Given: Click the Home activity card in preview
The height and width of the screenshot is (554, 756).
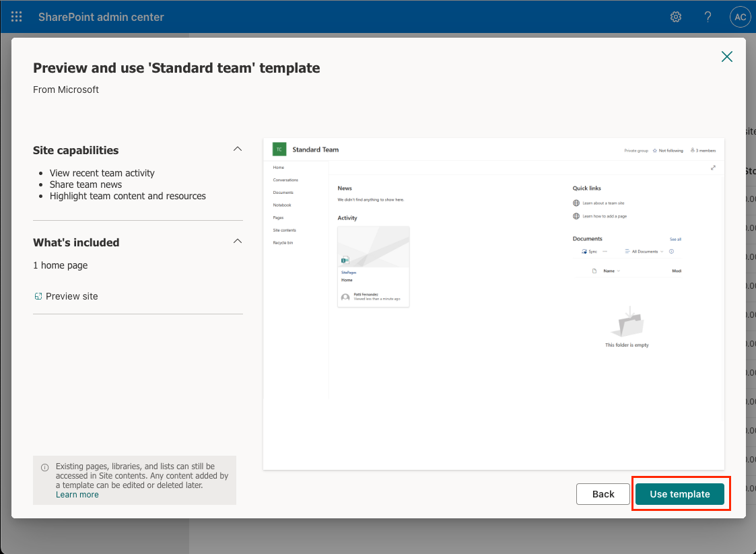Looking at the screenshot, I should point(373,267).
